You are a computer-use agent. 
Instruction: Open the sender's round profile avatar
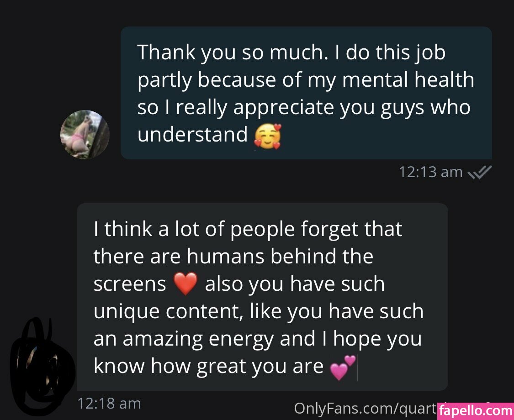click(x=85, y=135)
